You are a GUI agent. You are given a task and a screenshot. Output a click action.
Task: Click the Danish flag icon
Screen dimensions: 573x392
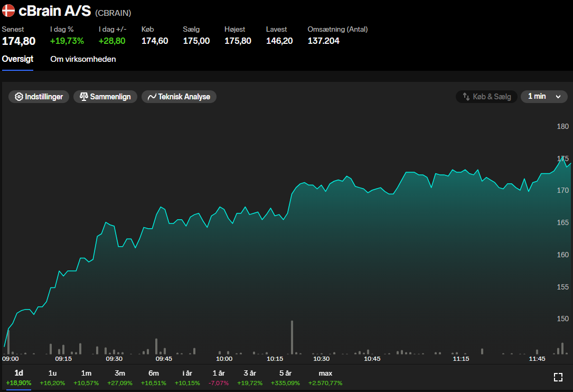click(x=8, y=10)
